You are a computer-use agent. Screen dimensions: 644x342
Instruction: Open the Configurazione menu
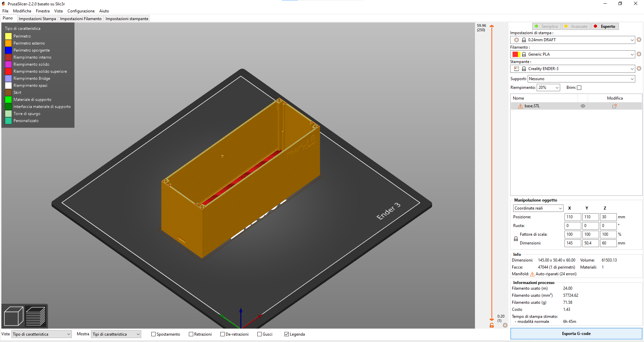pyautogui.click(x=81, y=11)
